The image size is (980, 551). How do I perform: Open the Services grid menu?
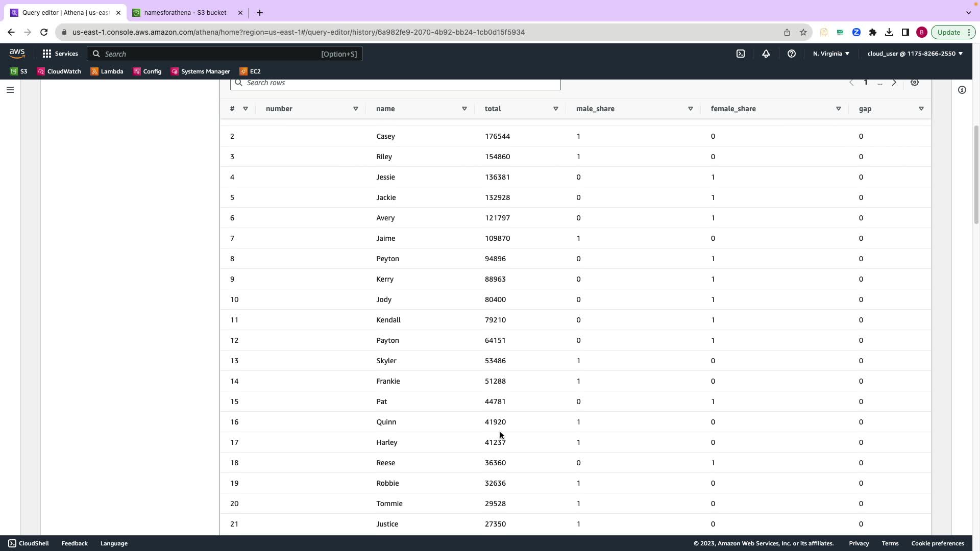click(60, 54)
